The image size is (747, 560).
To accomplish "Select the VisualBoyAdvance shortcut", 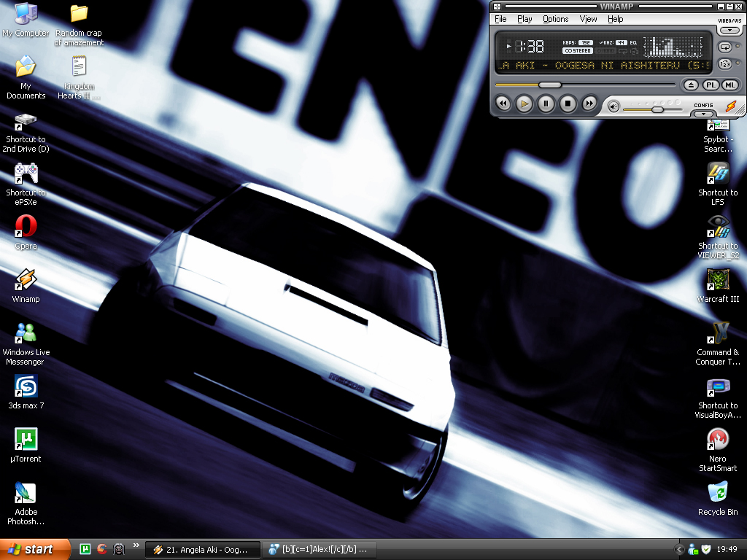I will (718, 398).
